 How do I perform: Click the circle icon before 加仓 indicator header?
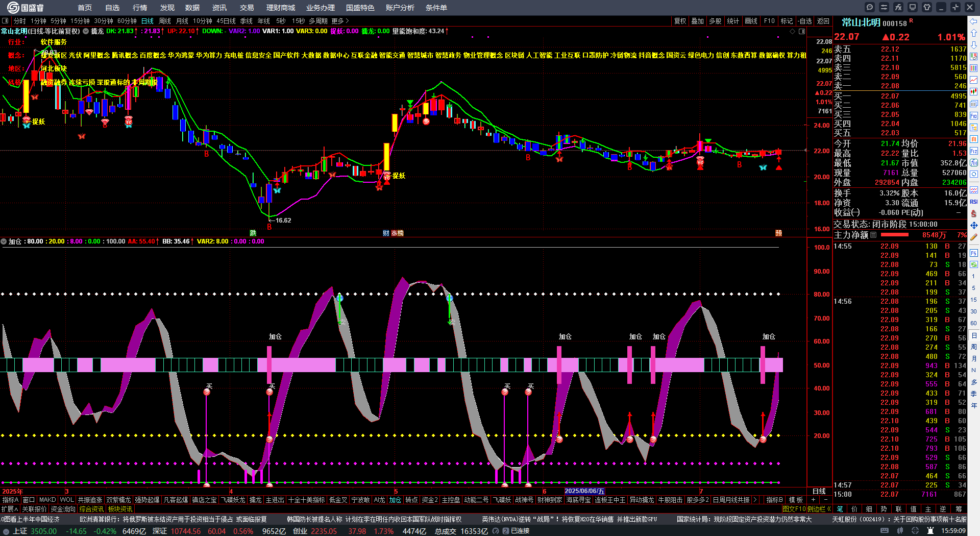(4, 241)
